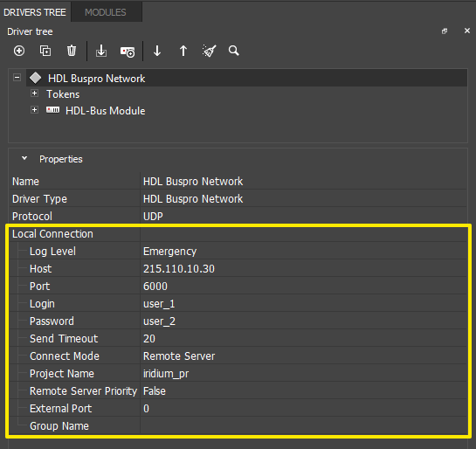Click the Delete trash icon

[72, 51]
